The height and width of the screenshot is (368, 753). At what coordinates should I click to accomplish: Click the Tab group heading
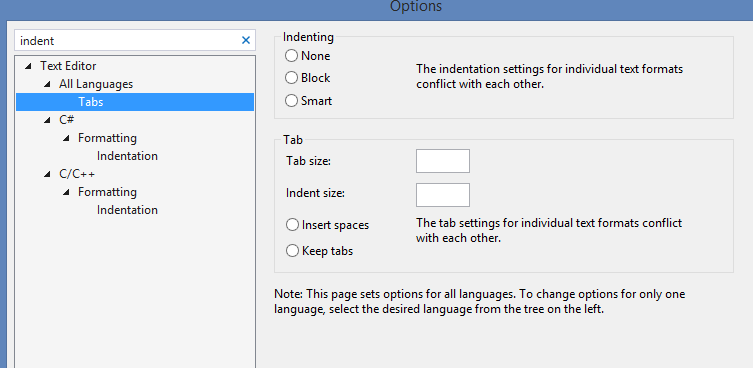pyautogui.click(x=293, y=140)
